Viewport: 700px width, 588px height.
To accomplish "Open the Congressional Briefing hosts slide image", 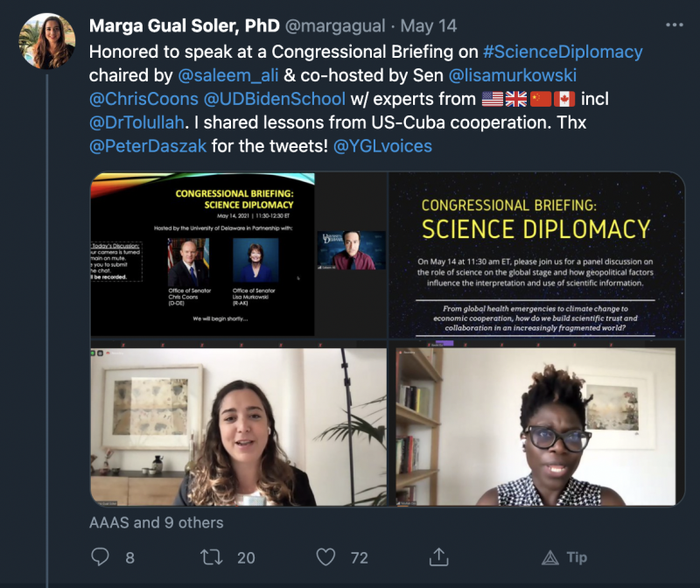I will coord(239,255).
